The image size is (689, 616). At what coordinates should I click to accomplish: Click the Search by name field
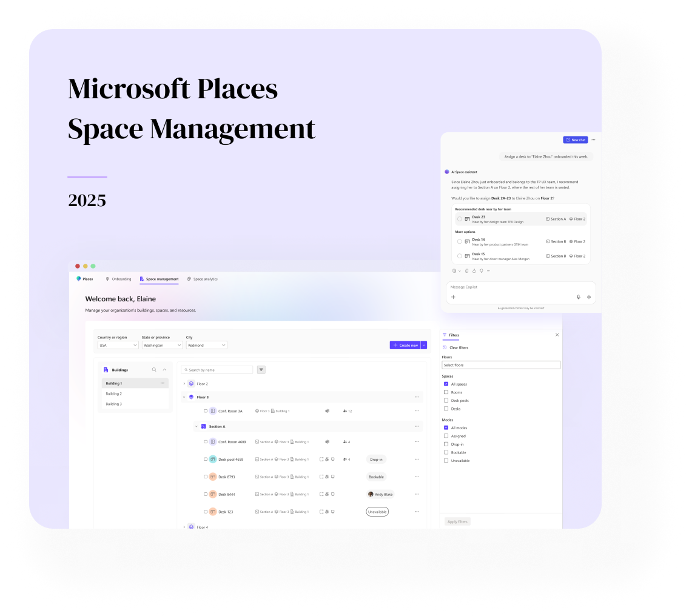(217, 370)
